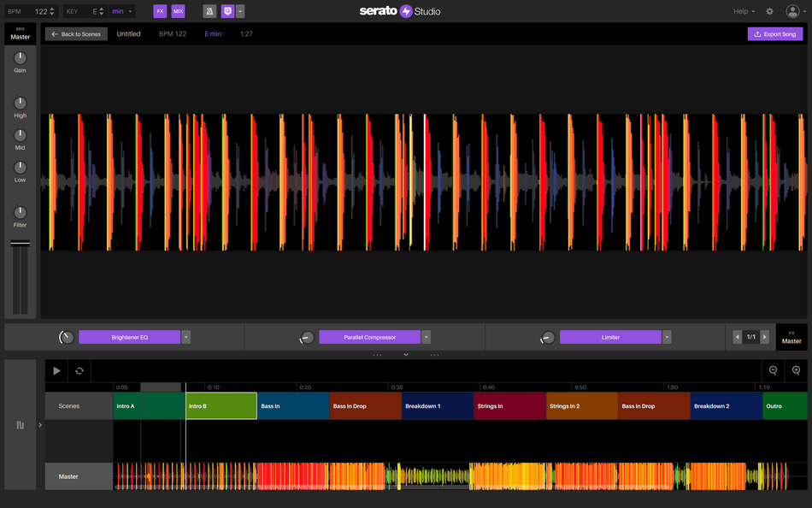Click the metronome icon in the top bar

(209, 11)
